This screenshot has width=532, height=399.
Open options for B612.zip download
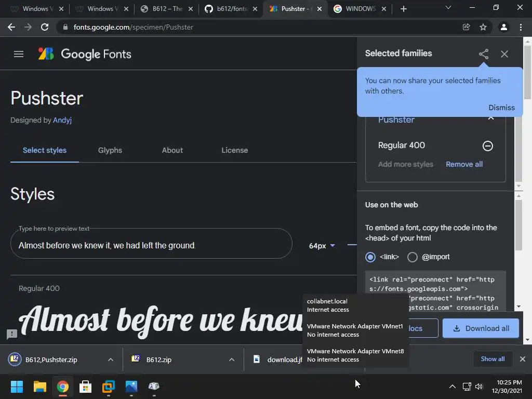[x=232, y=360]
